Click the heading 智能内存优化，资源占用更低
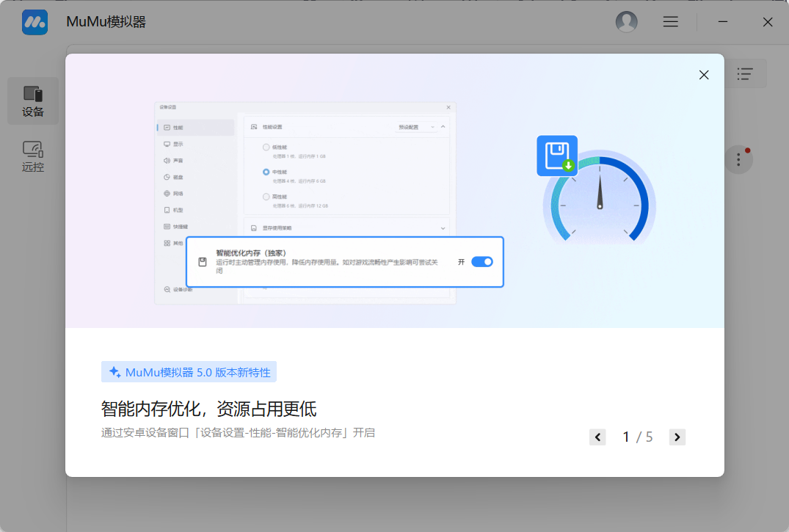Viewport: 789px width, 532px height. coord(209,409)
